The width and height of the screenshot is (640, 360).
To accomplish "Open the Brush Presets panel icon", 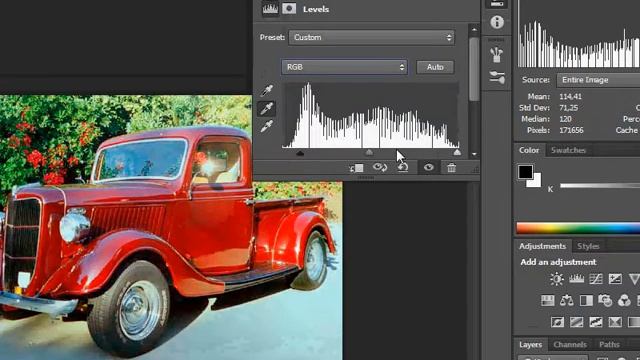I will pos(497,55).
